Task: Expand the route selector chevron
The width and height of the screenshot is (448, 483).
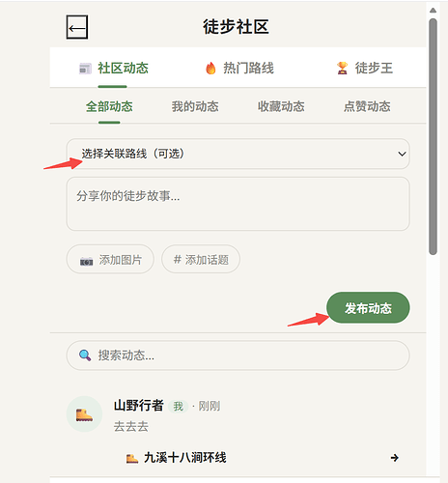Action: pyautogui.click(x=402, y=154)
